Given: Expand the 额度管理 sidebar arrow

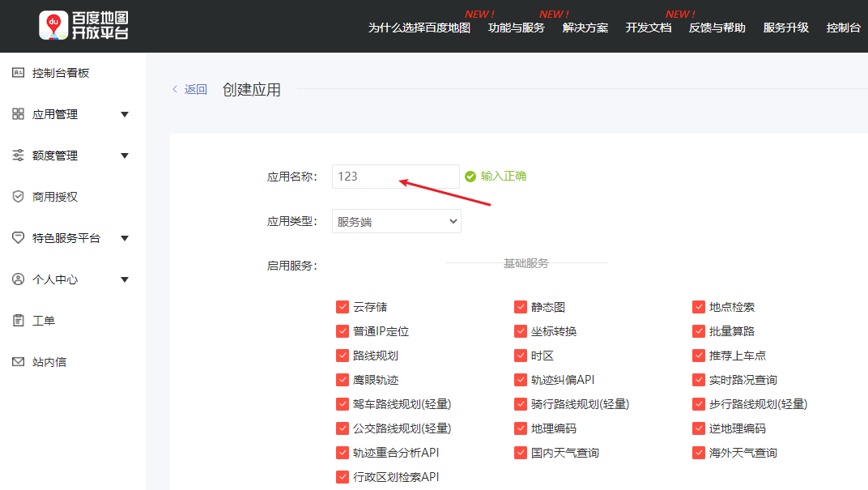Looking at the screenshot, I should coord(125,156).
